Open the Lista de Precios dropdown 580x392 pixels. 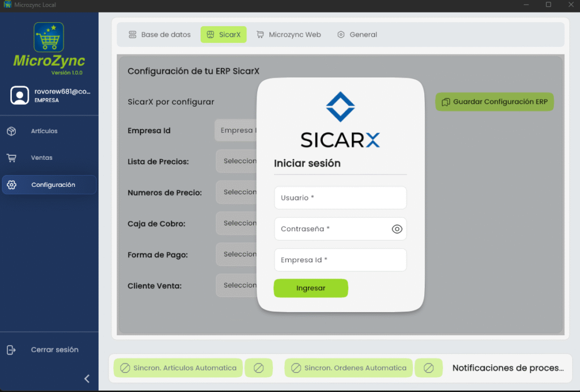pyautogui.click(x=237, y=161)
